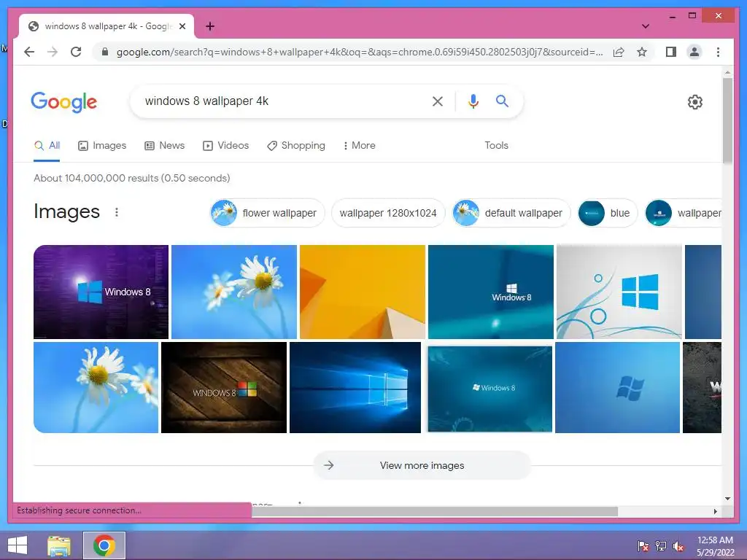
Task: Open network tray icon
Action: pyautogui.click(x=661, y=545)
